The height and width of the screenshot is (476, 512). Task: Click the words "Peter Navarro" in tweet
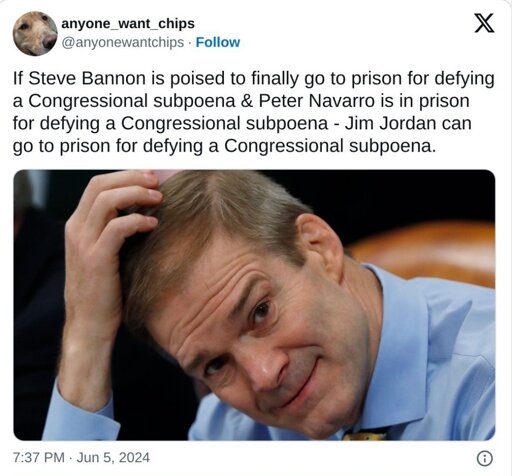coord(316,101)
